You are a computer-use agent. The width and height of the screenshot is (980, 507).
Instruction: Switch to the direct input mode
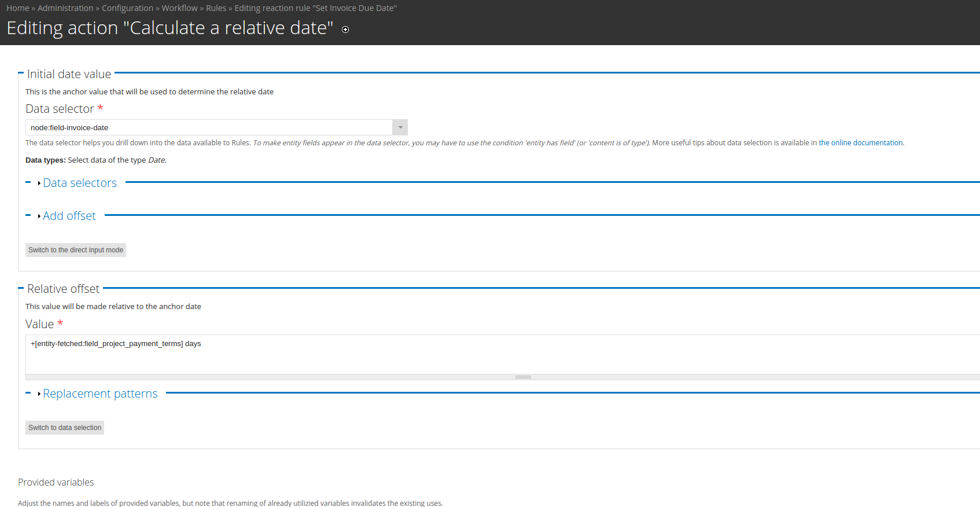click(76, 250)
